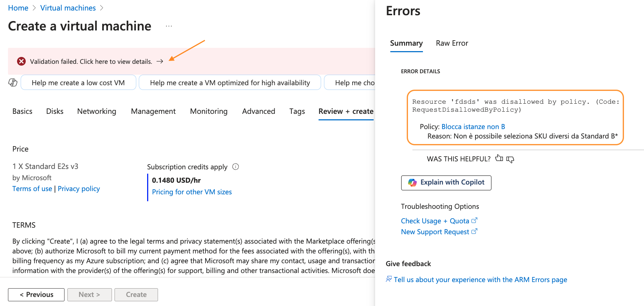The width and height of the screenshot is (644, 306).
Task: Click the feedback person icon under Give feedback
Action: click(x=389, y=279)
